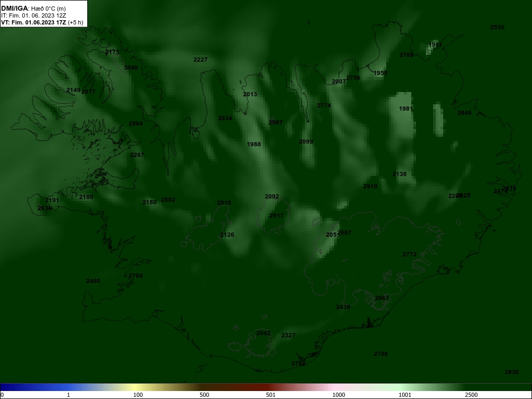Click the 2836 value on the map
Image resolution: width=532 pixels, height=399 pixels.
[x=512, y=372]
